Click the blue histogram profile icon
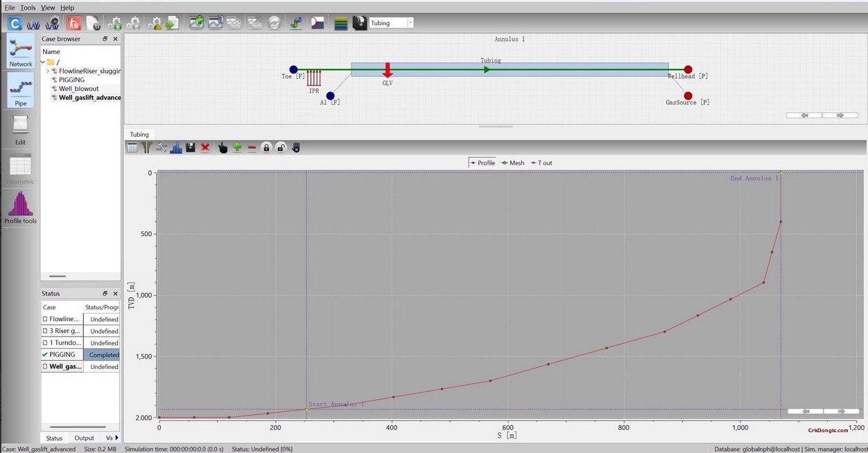 coord(175,147)
